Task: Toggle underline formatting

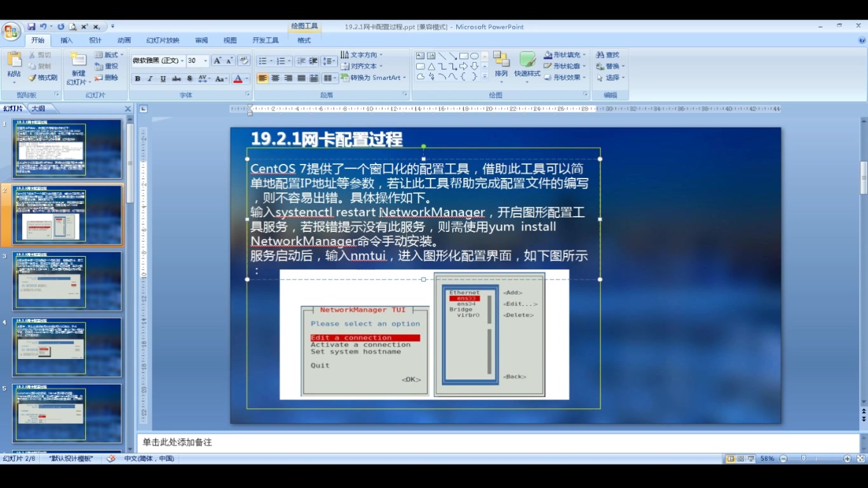Action: tap(163, 79)
